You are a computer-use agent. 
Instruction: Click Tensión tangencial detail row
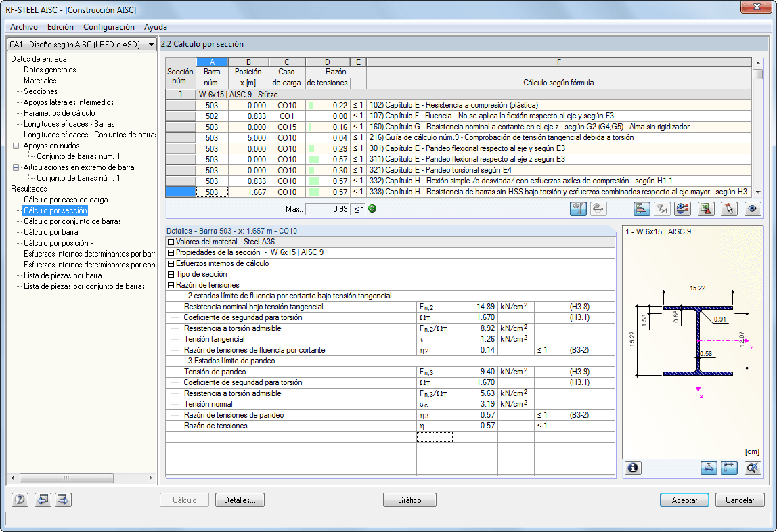point(391,339)
